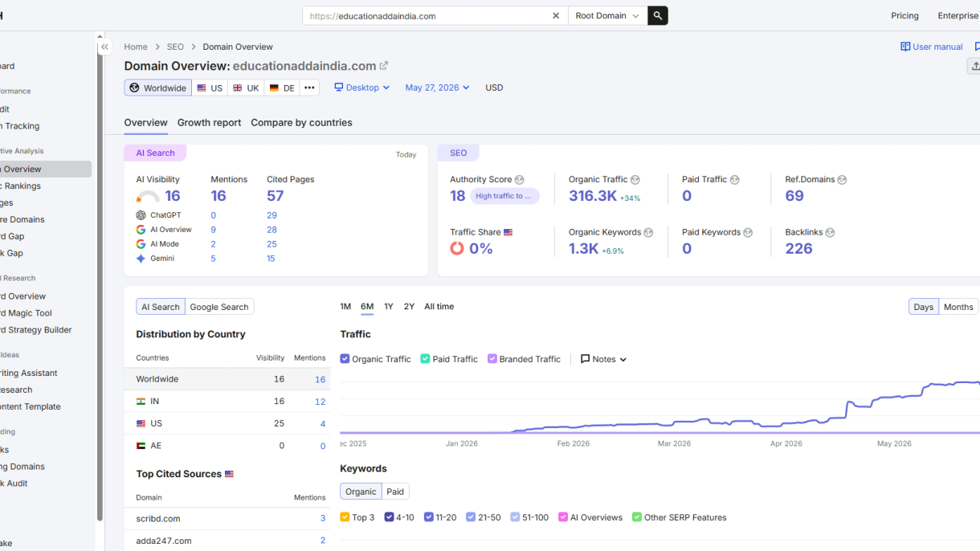Toggle Other SERP Features checkbox
The image size is (980, 551).
pyautogui.click(x=637, y=517)
